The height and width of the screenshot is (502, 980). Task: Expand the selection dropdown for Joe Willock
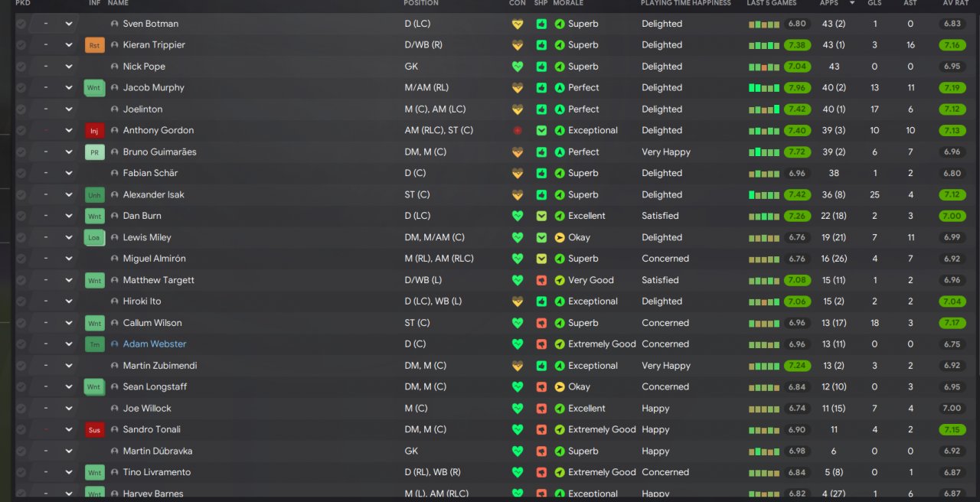coord(69,409)
